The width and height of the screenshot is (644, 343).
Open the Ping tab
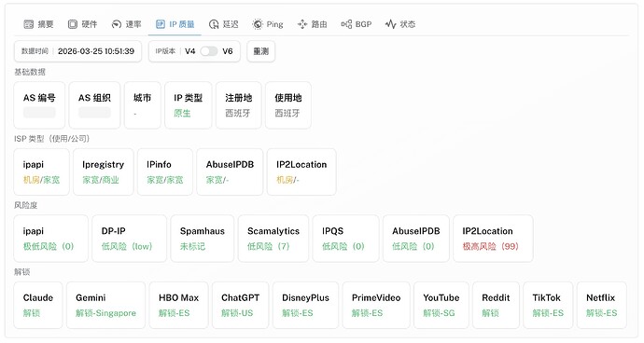(268, 24)
